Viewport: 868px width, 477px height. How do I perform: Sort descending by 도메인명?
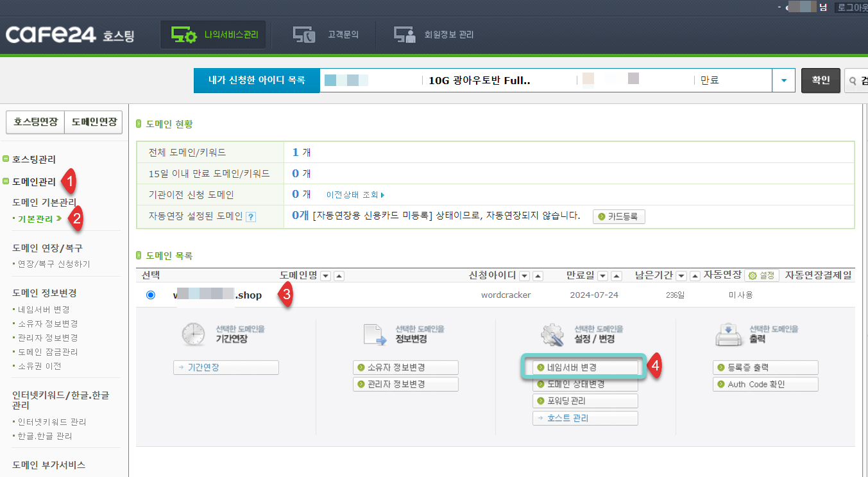327,275
